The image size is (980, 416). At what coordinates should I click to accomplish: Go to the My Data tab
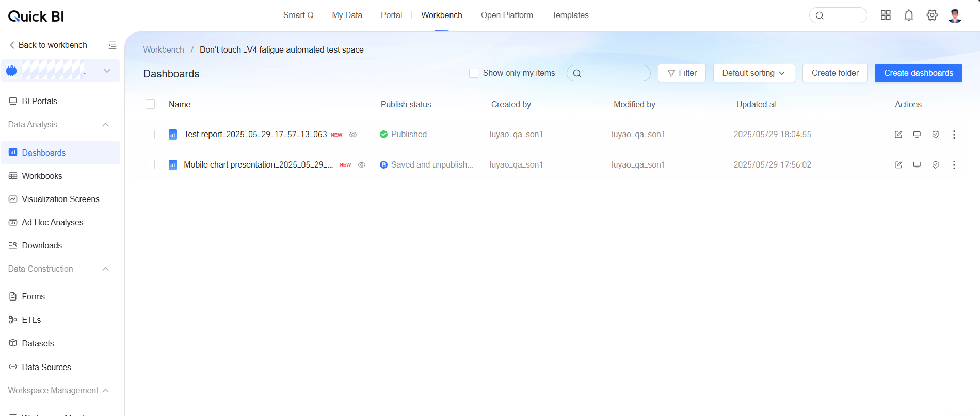tap(347, 15)
